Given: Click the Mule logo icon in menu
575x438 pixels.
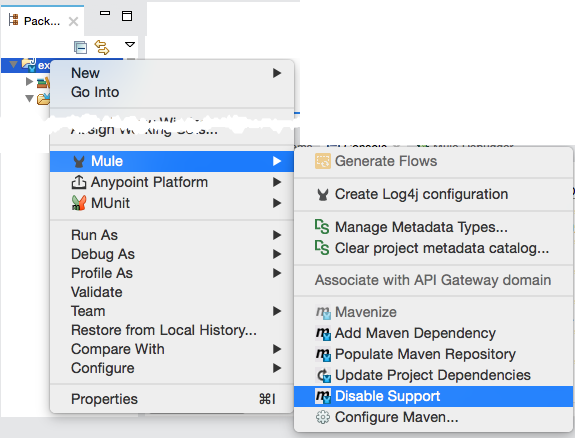Looking at the screenshot, I should [x=79, y=161].
